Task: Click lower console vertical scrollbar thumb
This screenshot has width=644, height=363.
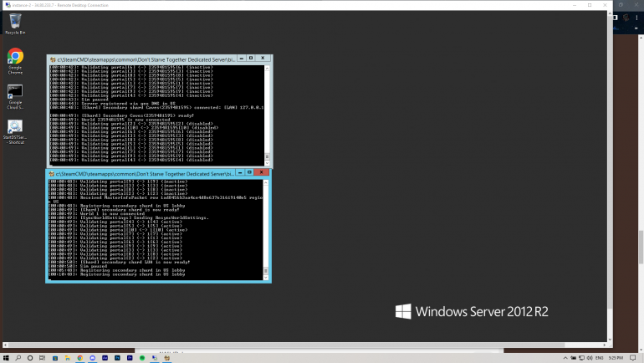Action: [266, 271]
